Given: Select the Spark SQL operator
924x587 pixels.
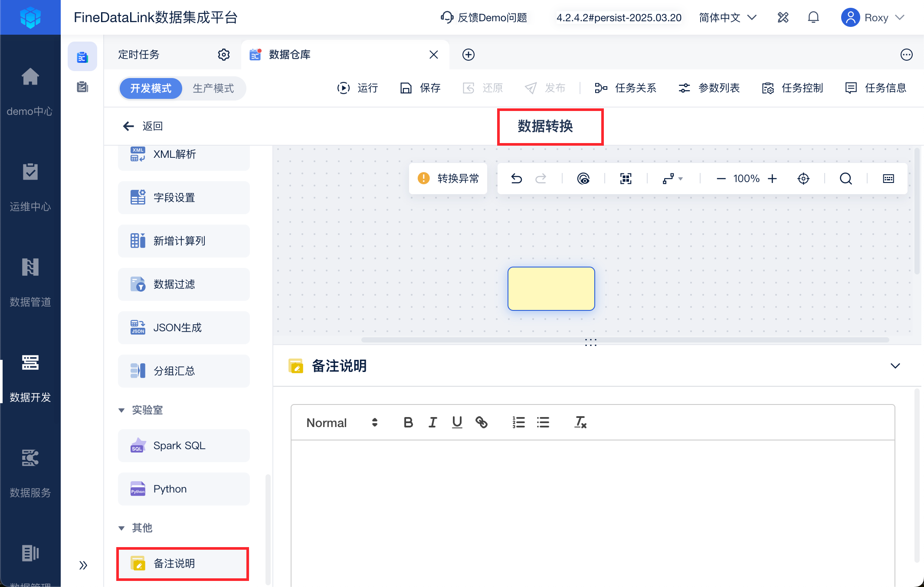Looking at the screenshot, I should pyautogui.click(x=184, y=446).
